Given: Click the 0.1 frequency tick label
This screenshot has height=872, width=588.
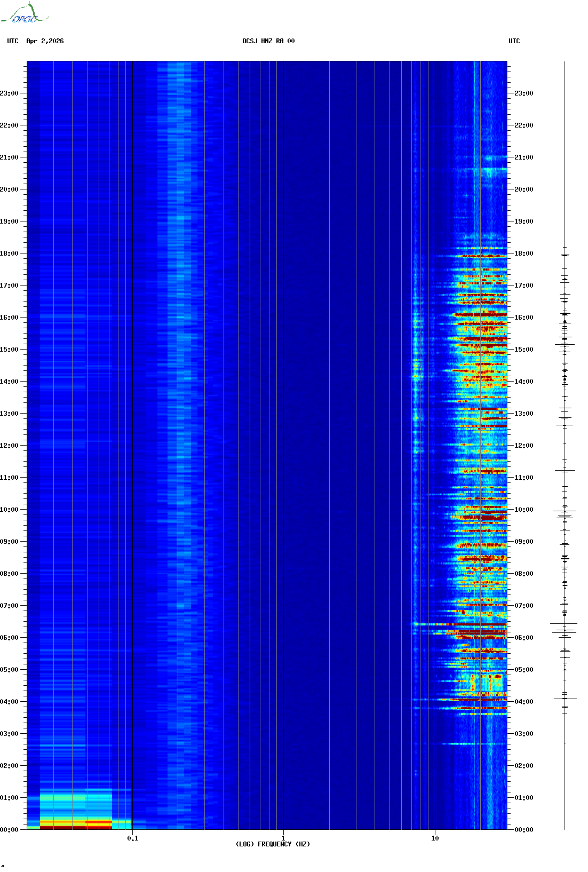Looking at the screenshot, I should (x=132, y=838).
